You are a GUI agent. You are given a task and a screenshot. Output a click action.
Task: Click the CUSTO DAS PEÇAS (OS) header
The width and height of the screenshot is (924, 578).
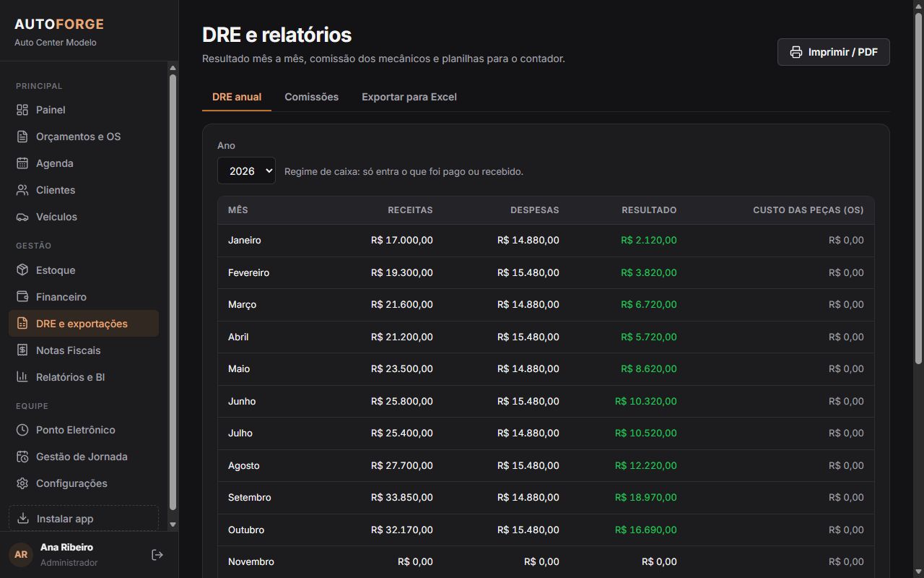pos(808,210)
